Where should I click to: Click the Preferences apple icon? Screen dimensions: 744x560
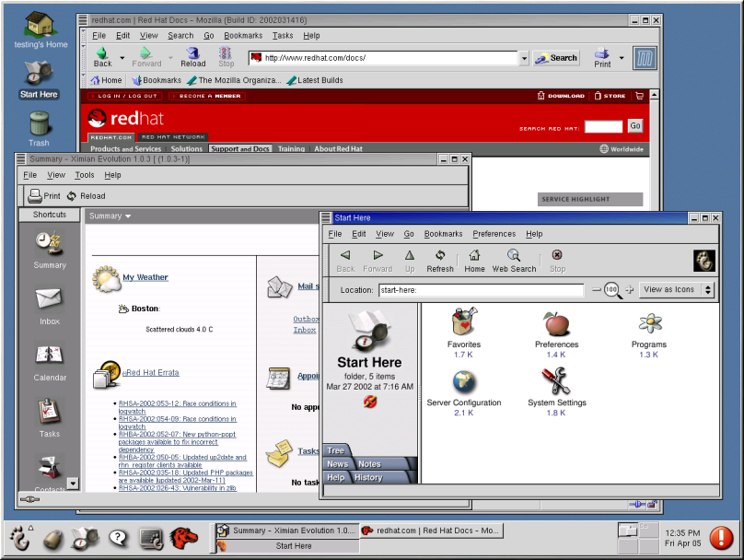(x=556, y=324)
